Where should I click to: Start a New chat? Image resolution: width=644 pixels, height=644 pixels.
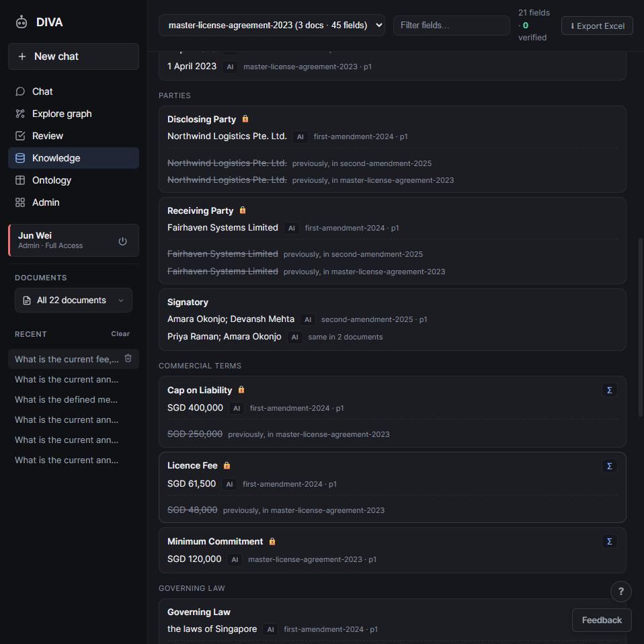(73, 56)
